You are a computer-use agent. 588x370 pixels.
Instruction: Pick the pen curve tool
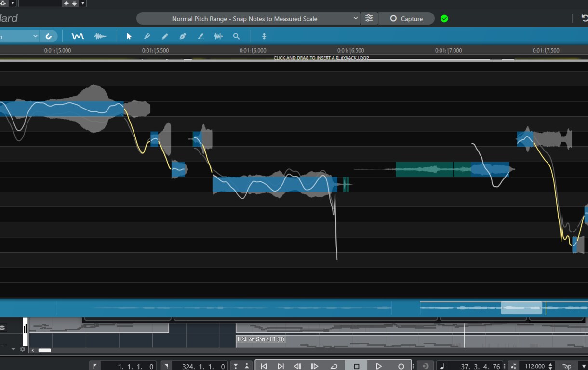pos(183,36)
